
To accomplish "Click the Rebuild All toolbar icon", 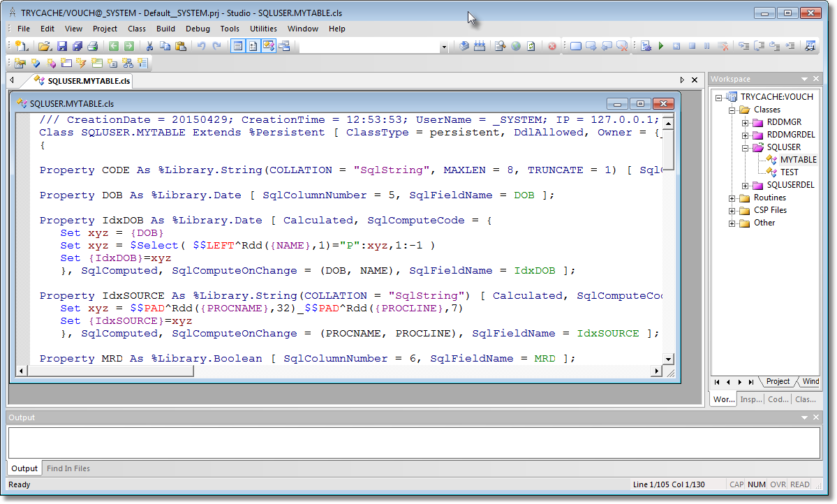I will tap(480, 47).
